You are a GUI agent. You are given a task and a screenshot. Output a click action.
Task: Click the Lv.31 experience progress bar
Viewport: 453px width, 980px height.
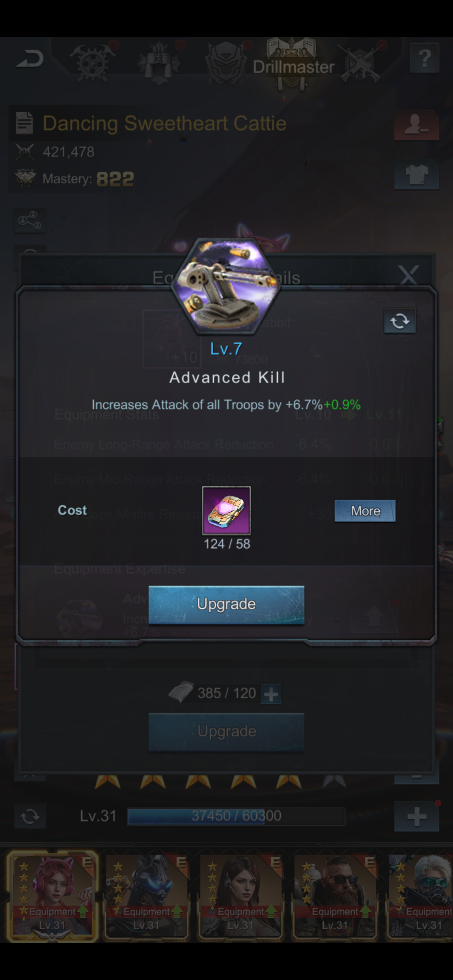[x=236, y=816]
